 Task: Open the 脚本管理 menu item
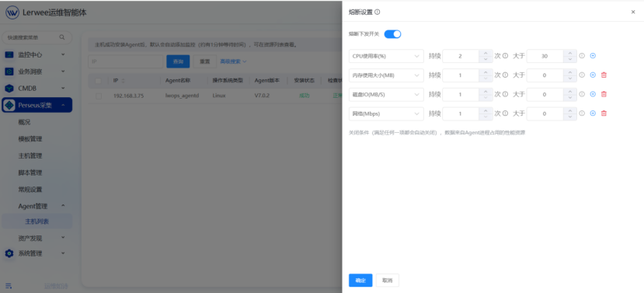point(30,173)
